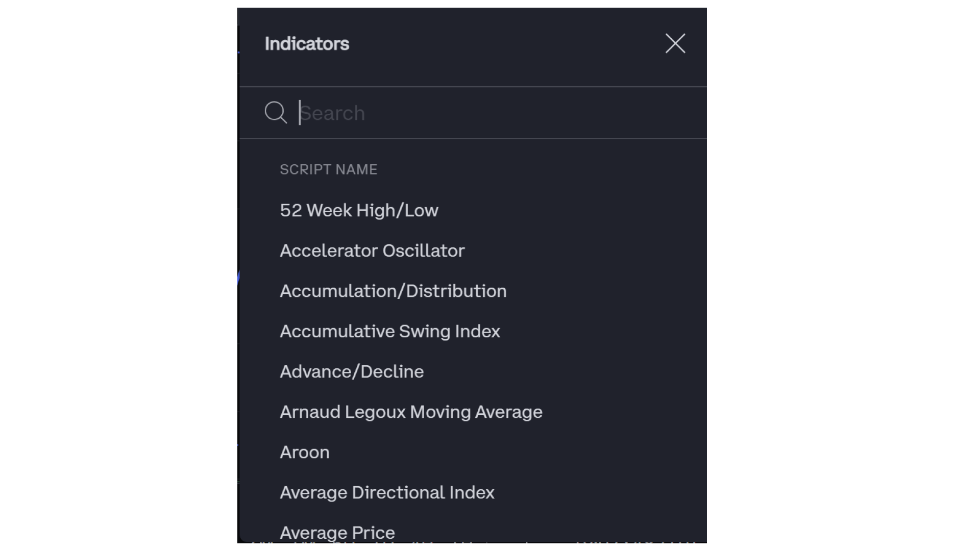
Task: Click the Indicators dialog title
Action: click(x=307, y=44)
